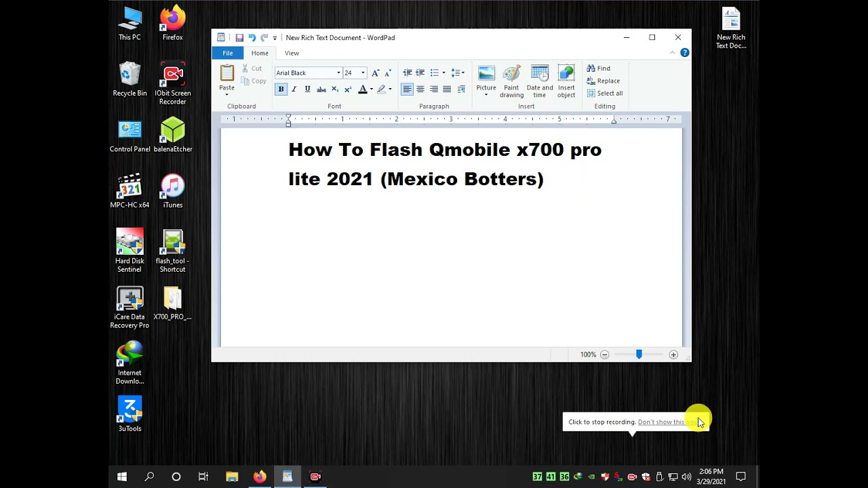Open File Explorer from the taskbar
The width and height of the screenshot is (868, 488).
(232, 476)
